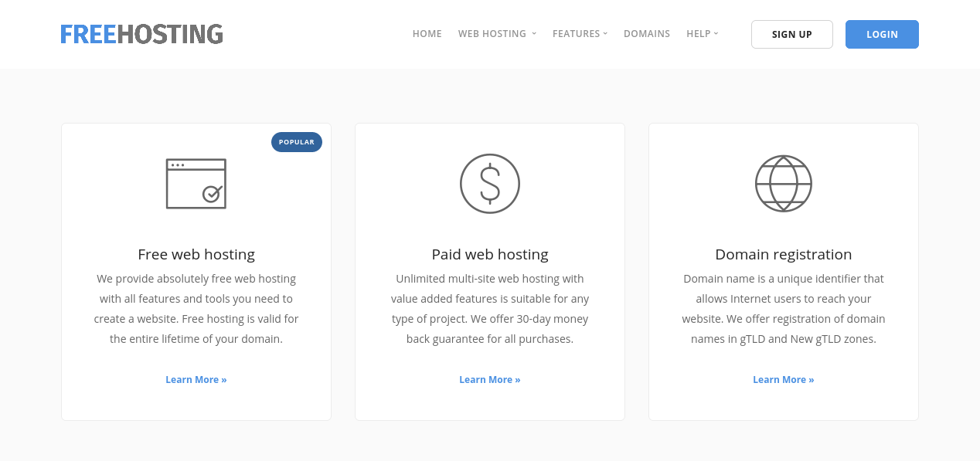This screenshot has width=980, height=461.
Task: Click the Popular badge on first card
Action: coord(297,142)
